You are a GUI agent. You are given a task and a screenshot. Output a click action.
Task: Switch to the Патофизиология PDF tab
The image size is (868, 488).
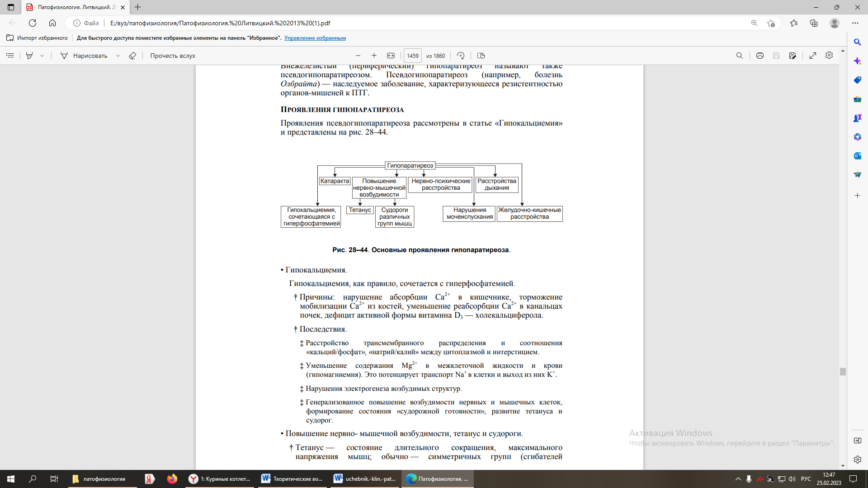[x=75, y=7]
